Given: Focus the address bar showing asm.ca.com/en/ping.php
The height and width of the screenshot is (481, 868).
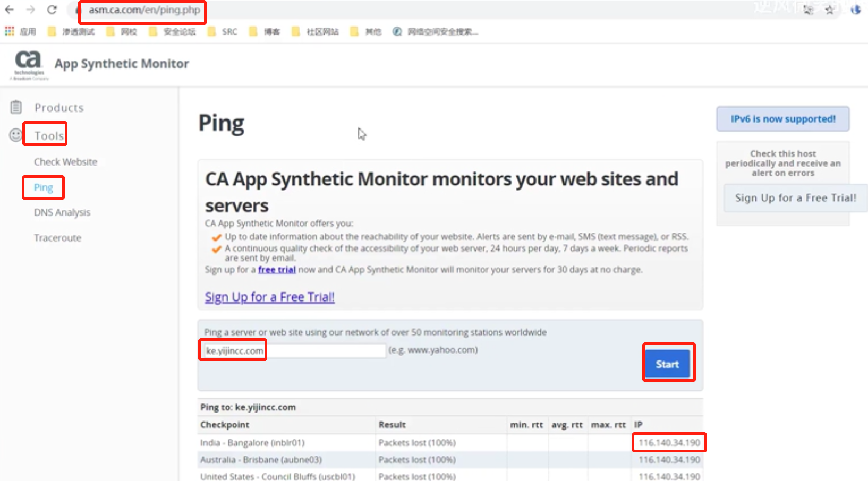Looking at the screenshot, I should click(144, 10).
